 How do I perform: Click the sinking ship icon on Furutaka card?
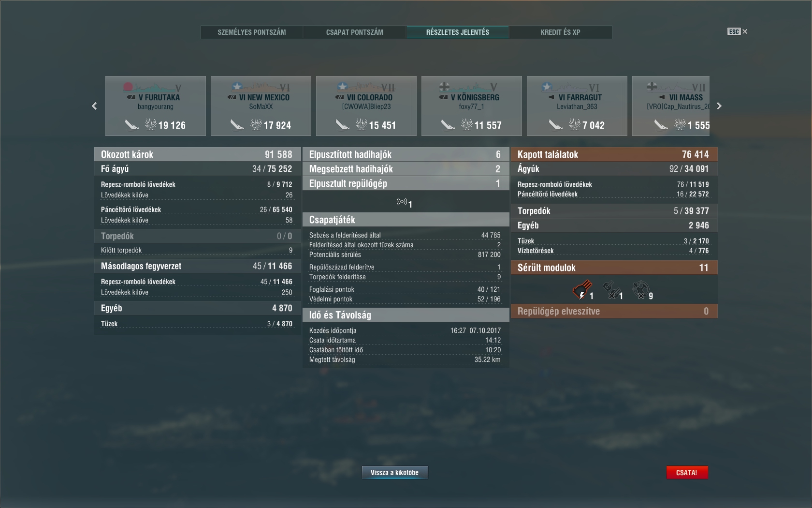[131, 125]
